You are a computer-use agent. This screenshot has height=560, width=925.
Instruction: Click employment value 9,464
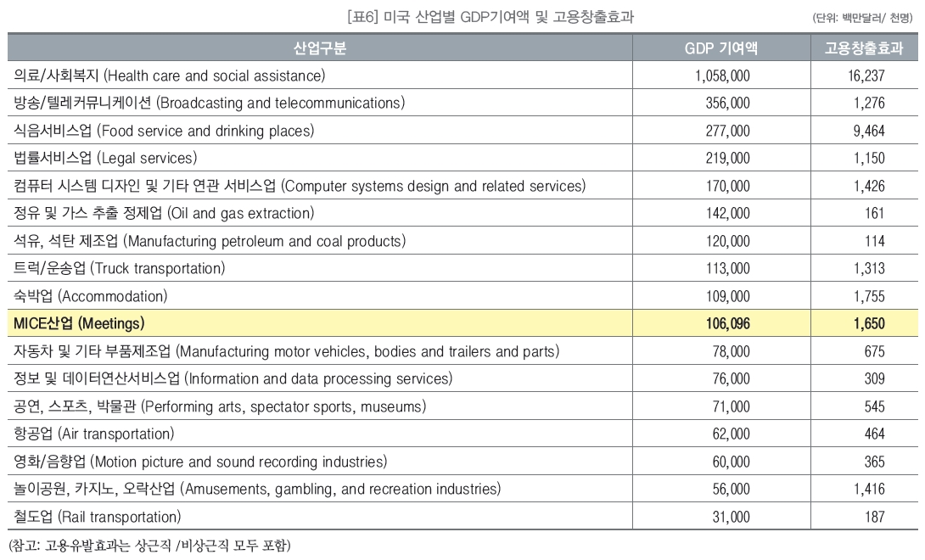(x=870, y=131)
